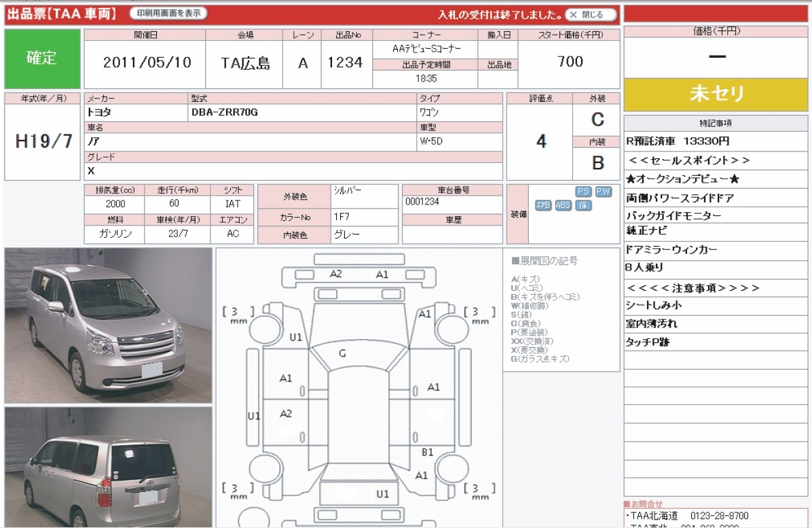The width and height of the screenshot is (812, 528).
Task: Select the fuel value ガソリン
Action: pyautogui.click(x=115, y=234)
